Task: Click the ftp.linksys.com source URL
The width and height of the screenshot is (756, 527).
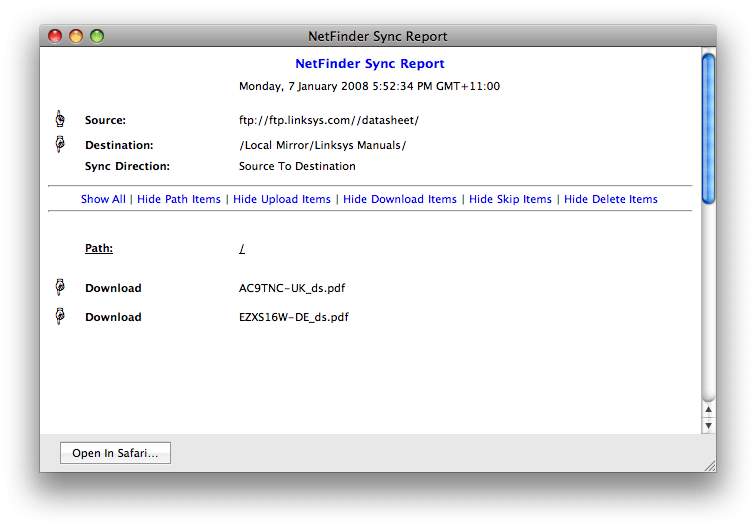Action: tap(329, 120)
